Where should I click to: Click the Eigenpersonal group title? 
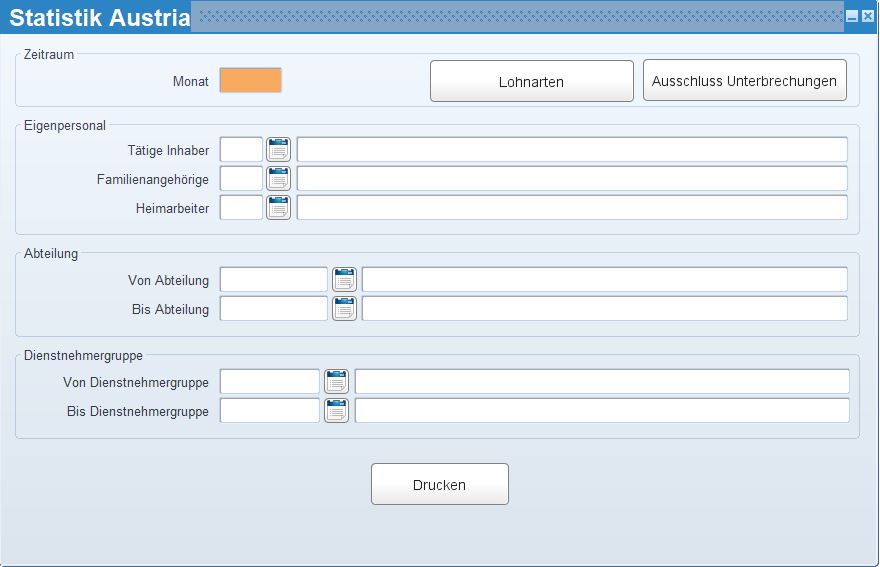click(x=65, y=125)
